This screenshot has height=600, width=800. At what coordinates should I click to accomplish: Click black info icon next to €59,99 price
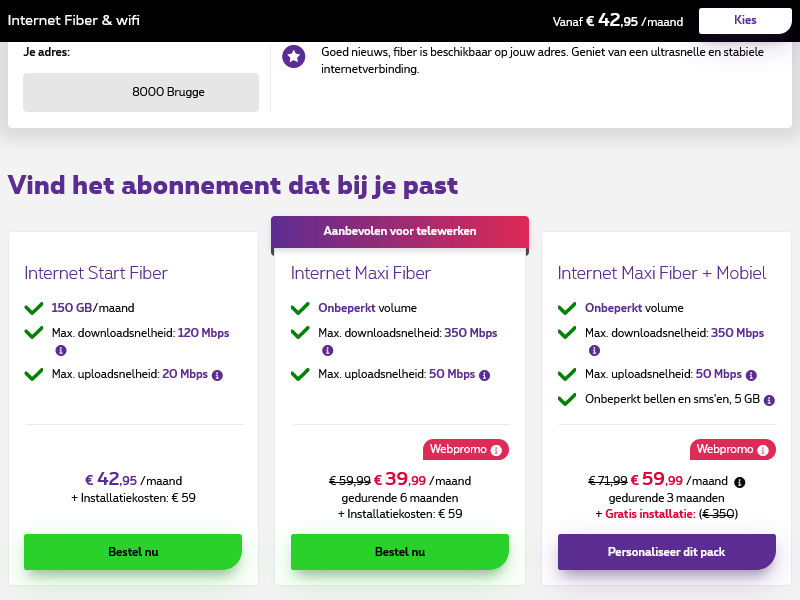[740, 481]
